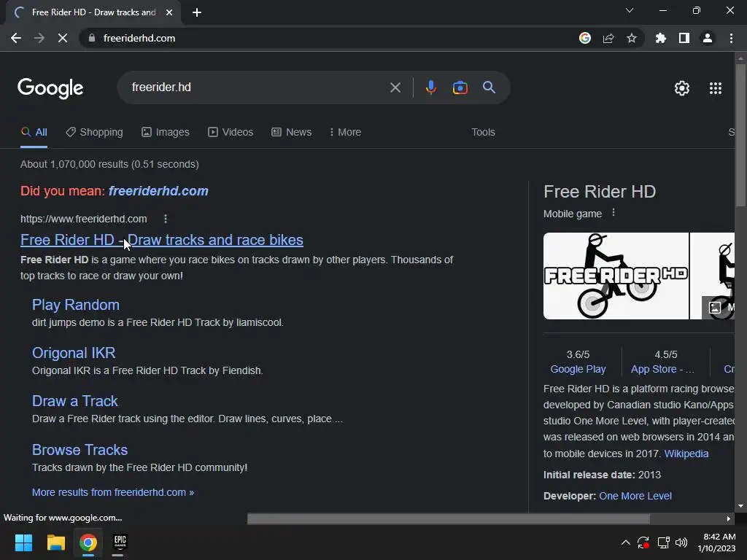Open result options next to freeriderhd.com URL
This screenshot has width=747, height=560.
[166, 219]
